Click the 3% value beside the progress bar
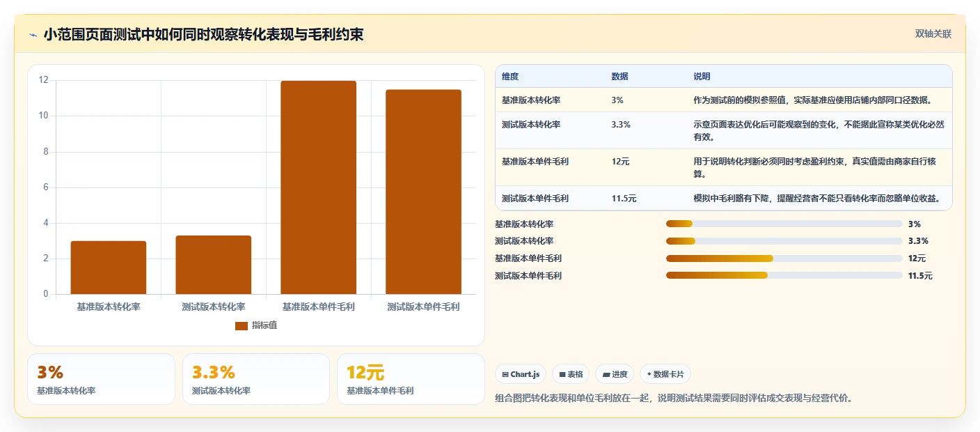Image resolution: width=980 pixels, height=432 pixels. tap(915, 224)
